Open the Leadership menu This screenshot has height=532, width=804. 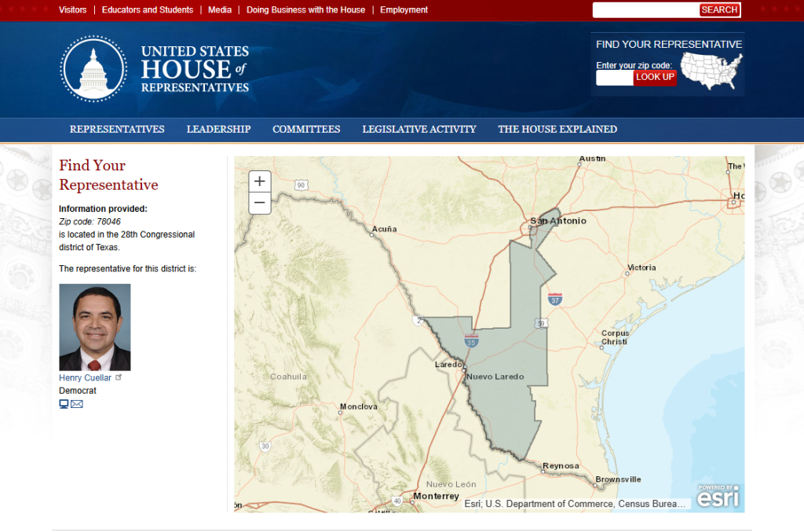(218, 129)
